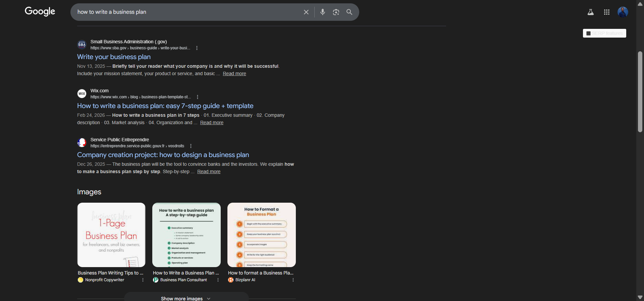Click the Bizplanr AI source icon

pyautogui.click(x=231, y=280)
